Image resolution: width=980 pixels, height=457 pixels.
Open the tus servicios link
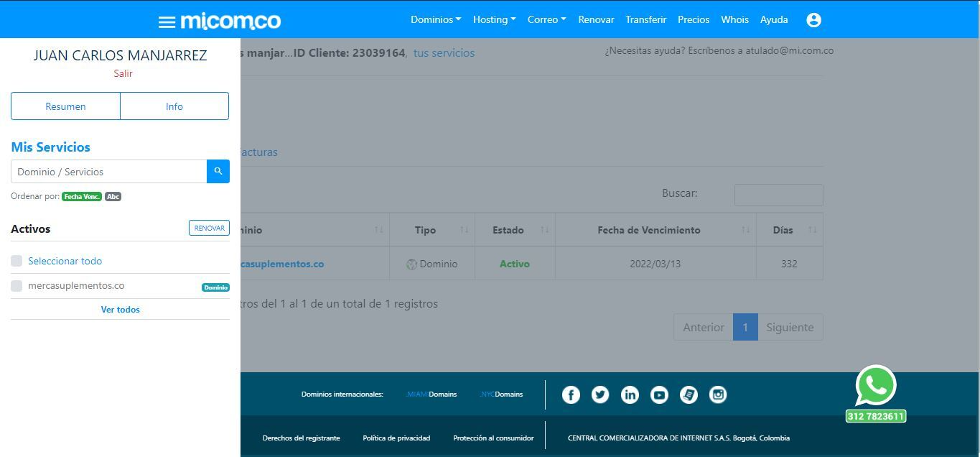pyautogui.click(x=444, y=52)
